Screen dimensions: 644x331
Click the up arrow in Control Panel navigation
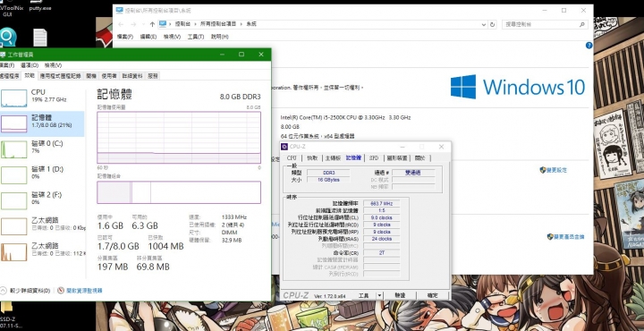click(x=152, y=24)
